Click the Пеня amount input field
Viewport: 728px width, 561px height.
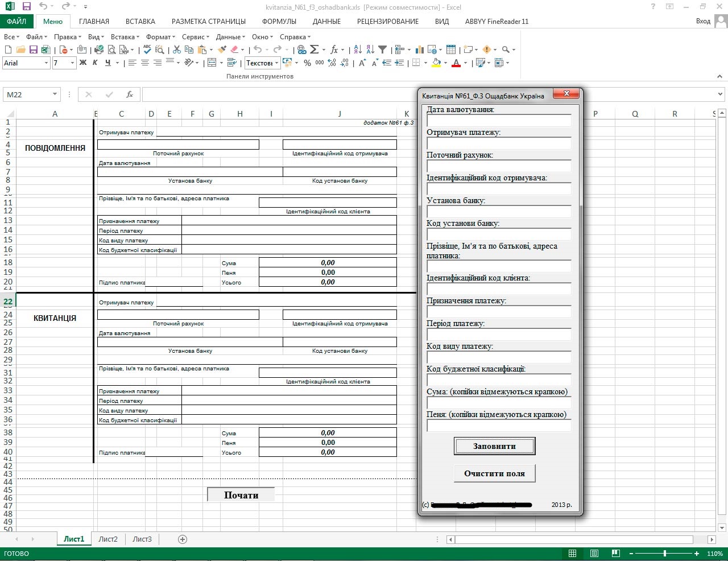[x=499, y=425]
